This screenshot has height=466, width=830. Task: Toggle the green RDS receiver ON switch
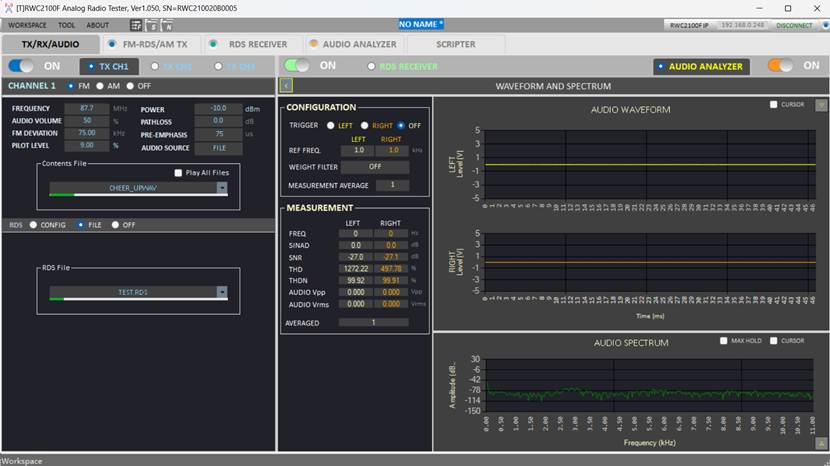coord(296,66)
